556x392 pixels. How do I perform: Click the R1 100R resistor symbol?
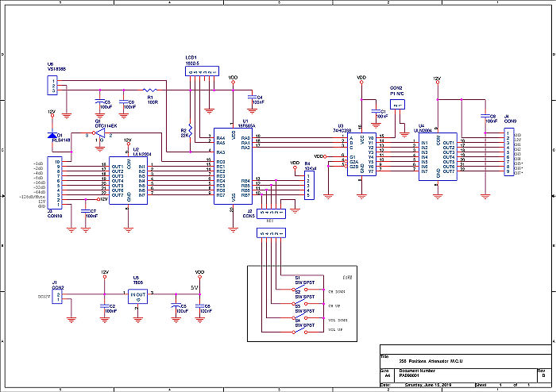click(x=150, y=90)
